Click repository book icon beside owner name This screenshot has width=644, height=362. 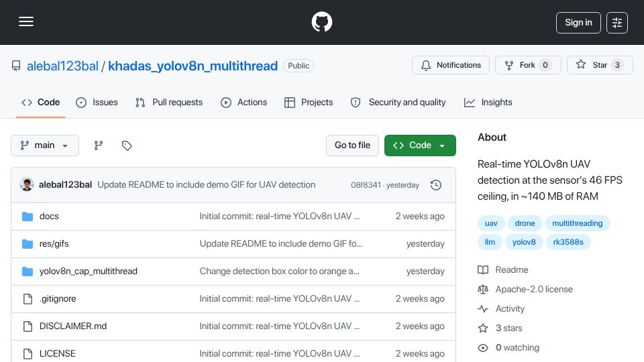pyautogui.click(x=16, y=66)
